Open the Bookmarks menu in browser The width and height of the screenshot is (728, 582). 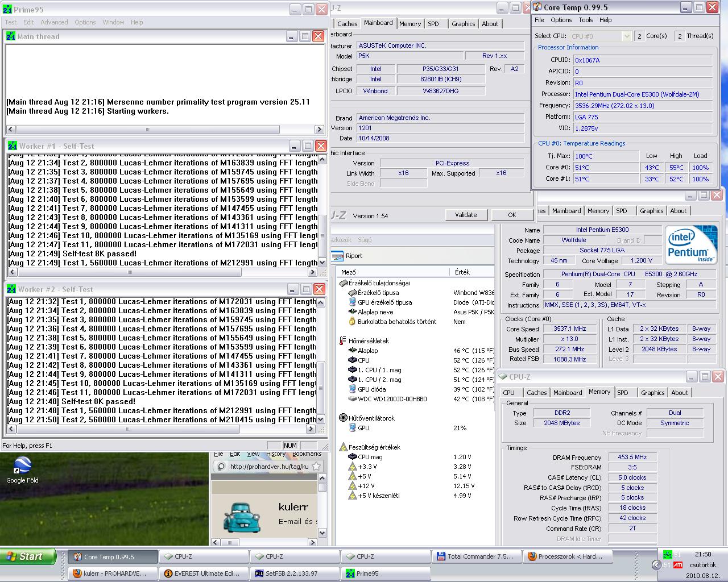[307, 454]
